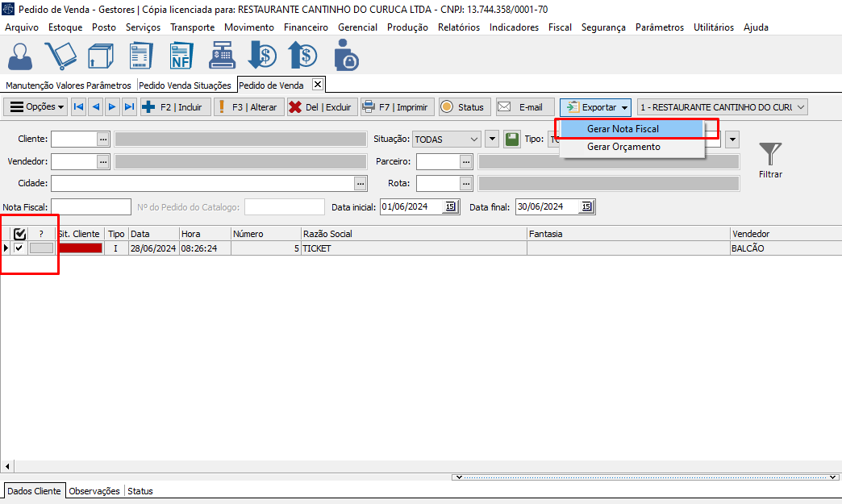Open the Opções dropdown menu
This screenshot has width=842, height=504.
(35, 107)
